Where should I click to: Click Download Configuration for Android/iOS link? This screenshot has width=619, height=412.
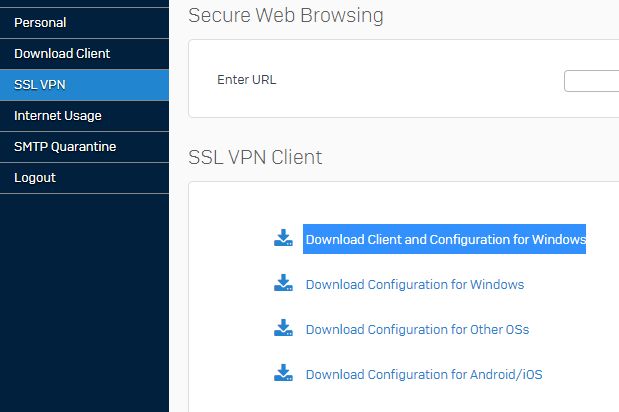pyautogui.click(x=424, y=375)
